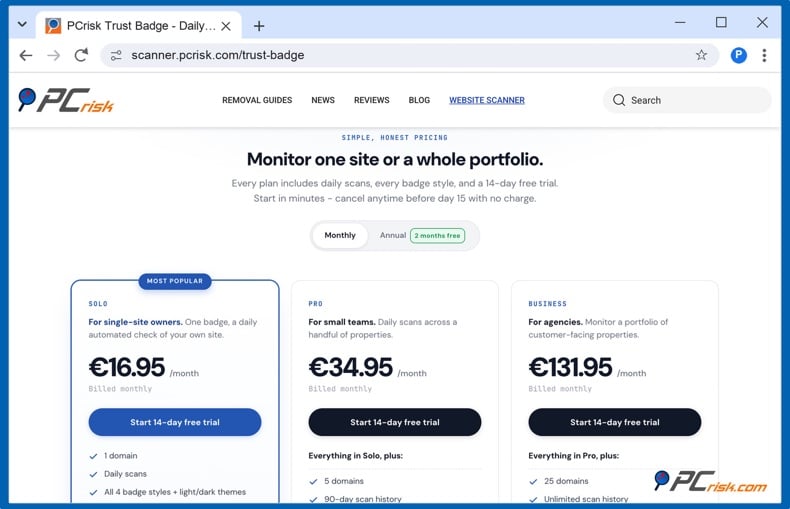Select the Monthly billing option

(x=340, y=235)
